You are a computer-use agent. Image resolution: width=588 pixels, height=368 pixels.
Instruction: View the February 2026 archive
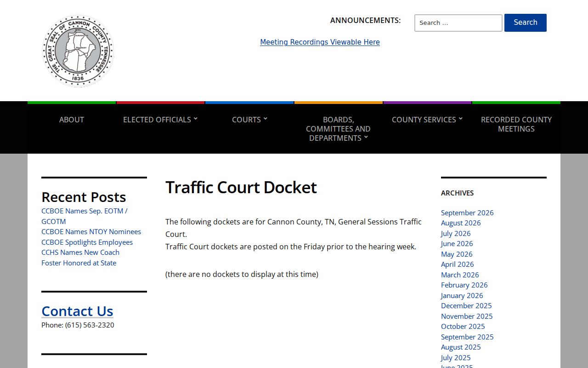point(464,285)
